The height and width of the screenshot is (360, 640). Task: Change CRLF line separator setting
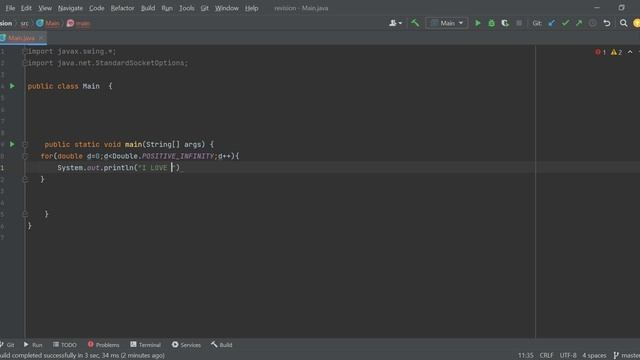[x=546, y=356]
